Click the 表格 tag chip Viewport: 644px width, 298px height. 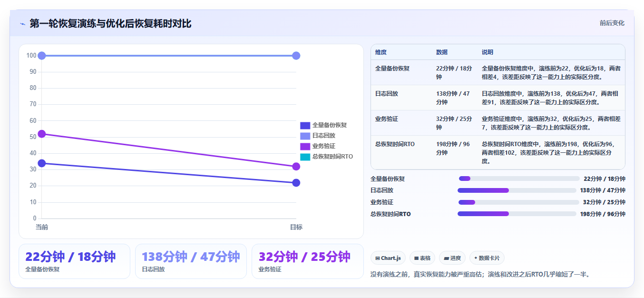point(422,258)
